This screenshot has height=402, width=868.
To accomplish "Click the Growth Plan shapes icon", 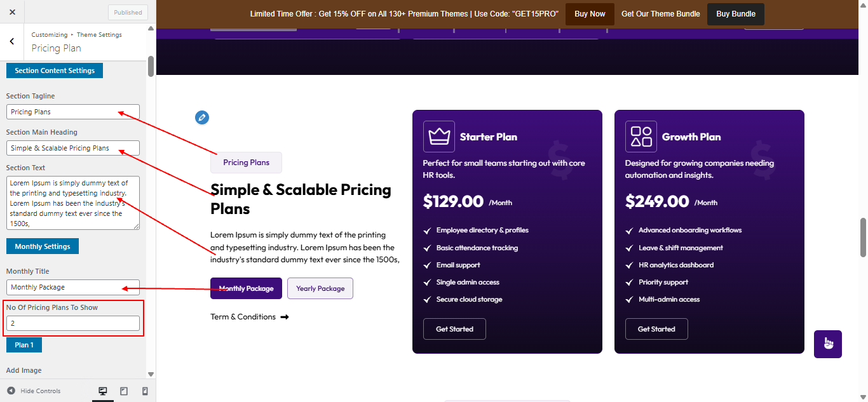I will point(641,137).
